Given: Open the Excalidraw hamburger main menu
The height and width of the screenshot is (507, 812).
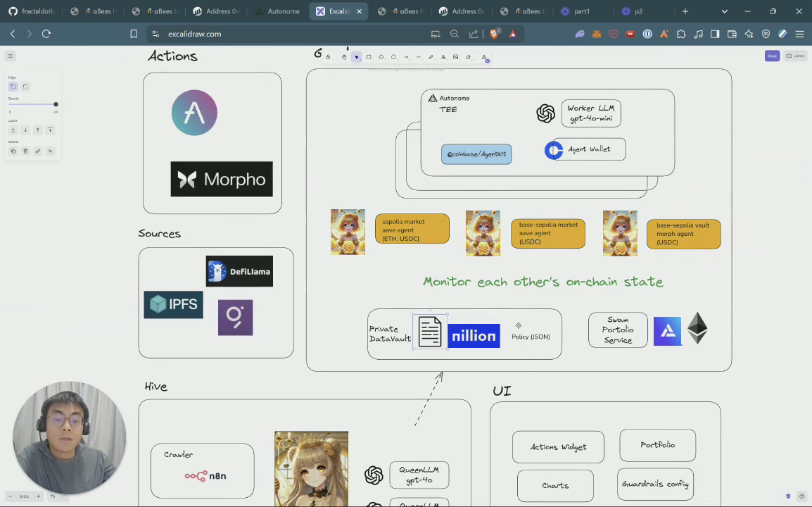Looking at the screenshot, I should coord(11,56).
